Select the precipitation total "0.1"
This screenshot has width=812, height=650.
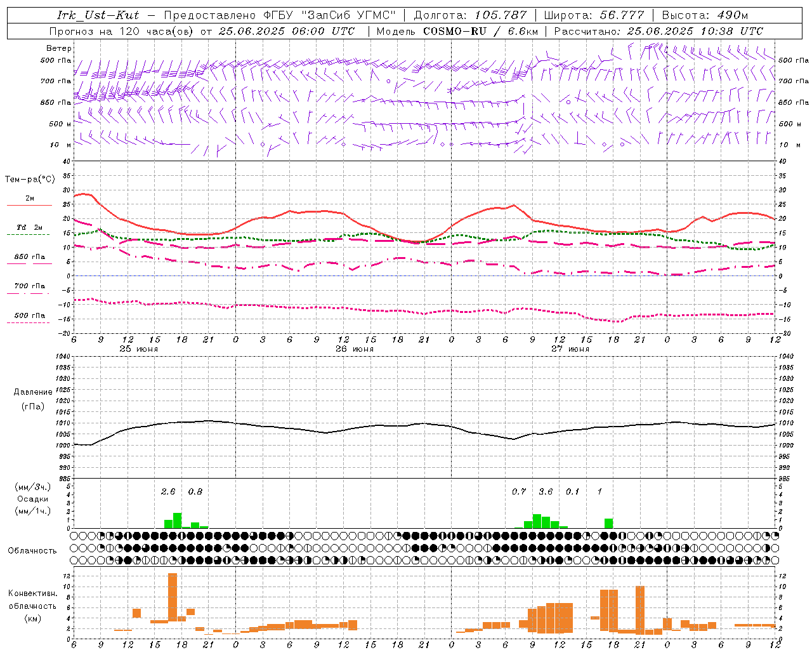(x=573, y=491)
